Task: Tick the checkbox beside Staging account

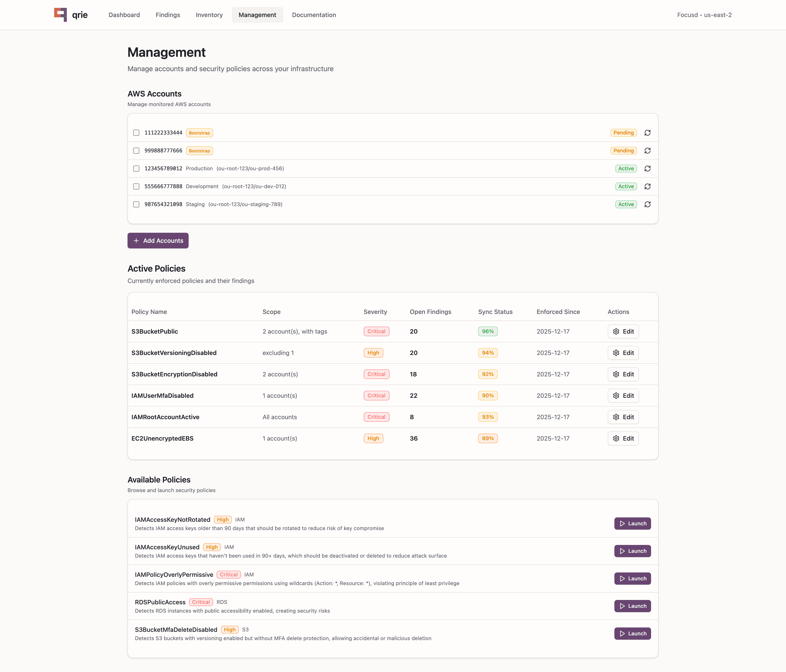Action: (x=136, y=204)
